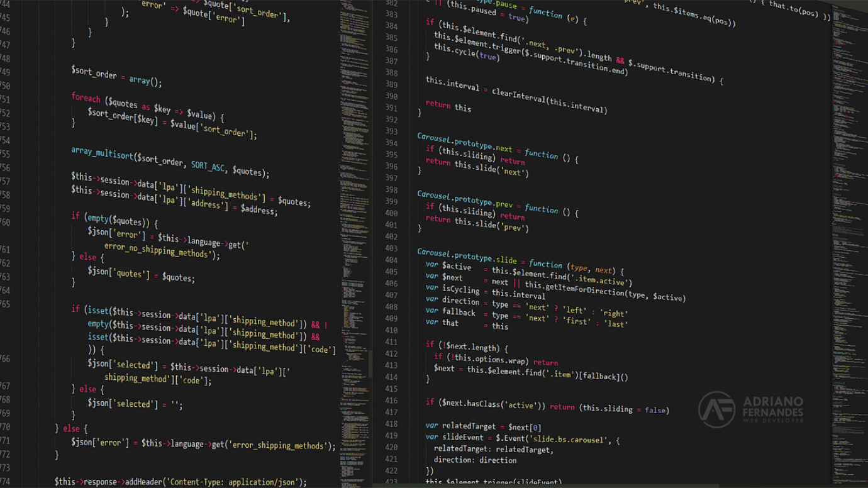
Task: Click the "return this.slide('prev')" line
Action: coord(477,223)
